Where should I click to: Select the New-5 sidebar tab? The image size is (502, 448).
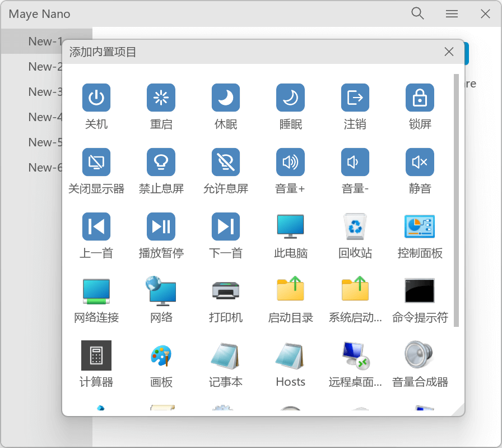pyautogui.click(x=46, y=142)
